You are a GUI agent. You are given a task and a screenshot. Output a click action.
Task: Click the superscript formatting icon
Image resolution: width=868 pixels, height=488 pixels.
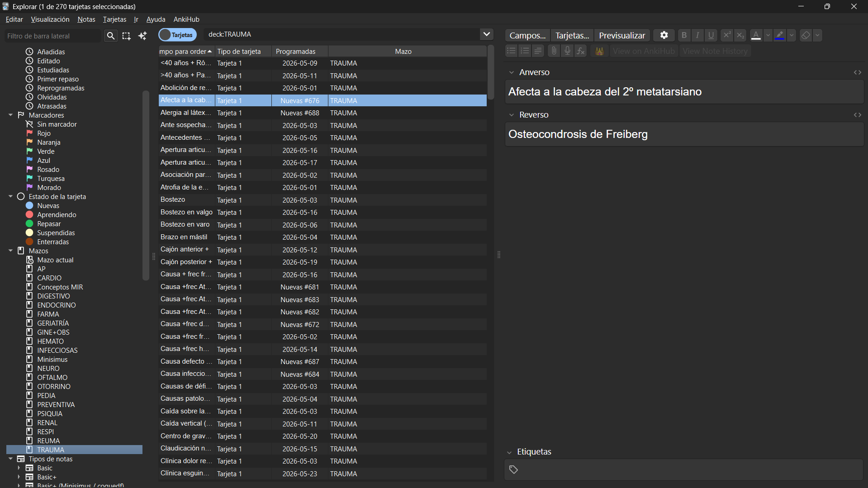click(726, 35)
